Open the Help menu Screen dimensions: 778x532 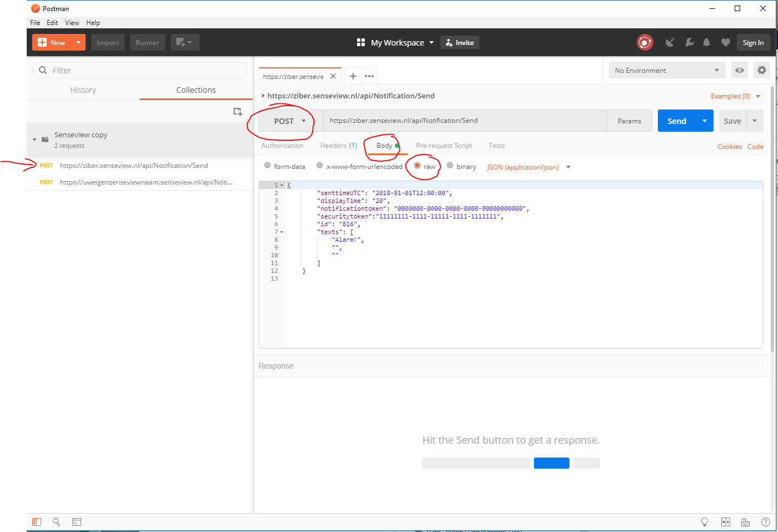click(x=93, y=23)
